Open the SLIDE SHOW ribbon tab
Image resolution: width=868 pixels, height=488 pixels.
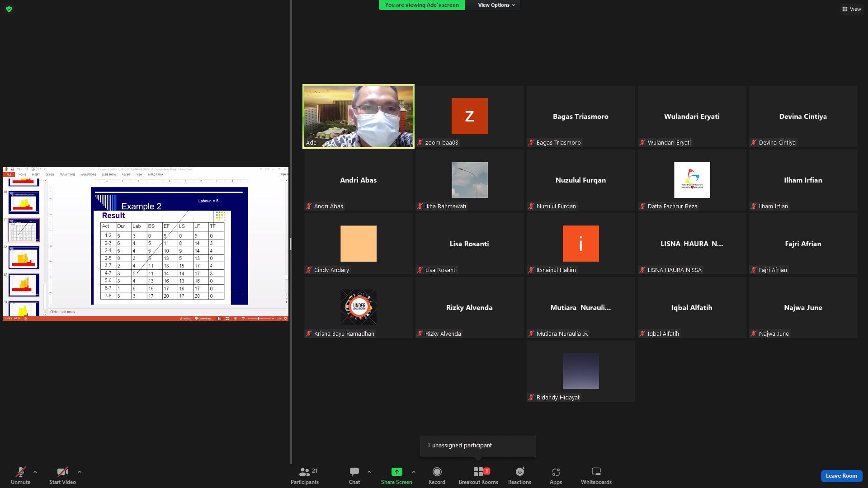pyautogui.click(x=109, y=174)
